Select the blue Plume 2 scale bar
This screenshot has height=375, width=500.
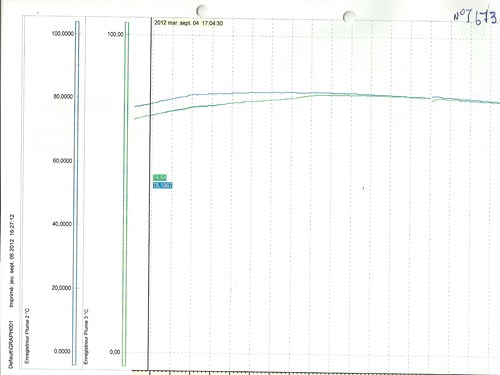(76, 193)
